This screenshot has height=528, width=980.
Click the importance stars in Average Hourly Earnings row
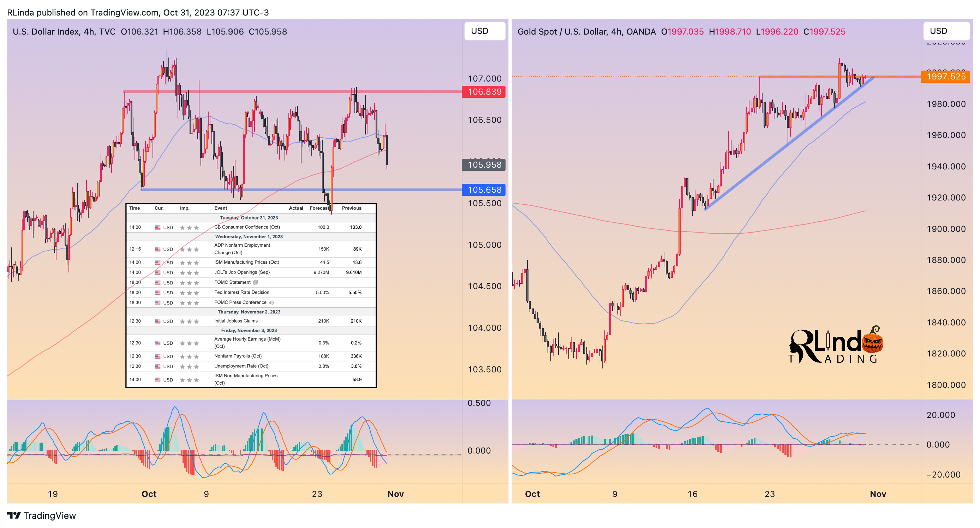click(x=189, y=343)
